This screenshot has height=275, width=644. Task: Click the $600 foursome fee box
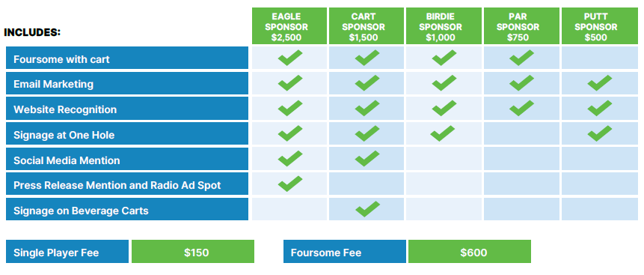(470, 252)
